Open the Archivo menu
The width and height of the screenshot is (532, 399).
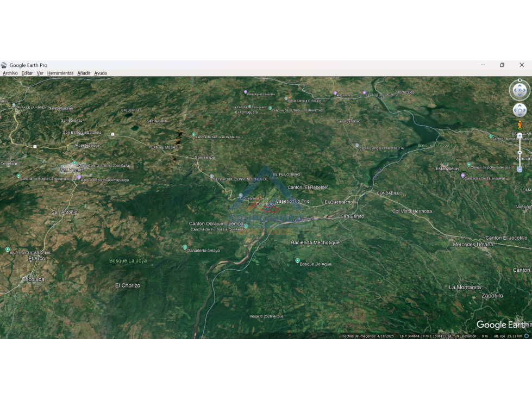coord(10,73)
